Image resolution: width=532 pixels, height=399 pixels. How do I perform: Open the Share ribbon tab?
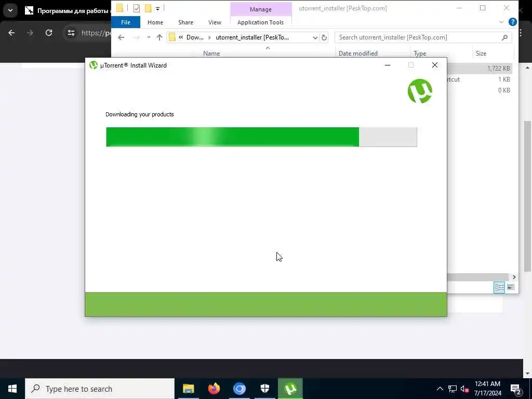pyautogui.click(x=185, y=22)
